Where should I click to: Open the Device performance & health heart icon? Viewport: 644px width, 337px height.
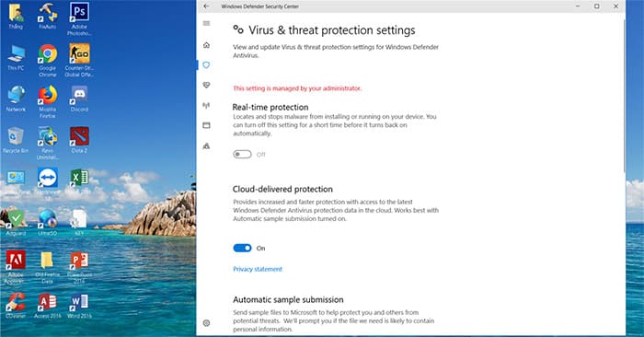(x=207, y=85)
